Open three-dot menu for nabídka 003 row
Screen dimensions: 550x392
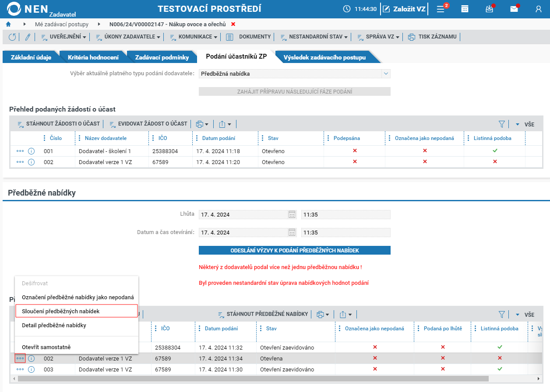coord(20,369)
